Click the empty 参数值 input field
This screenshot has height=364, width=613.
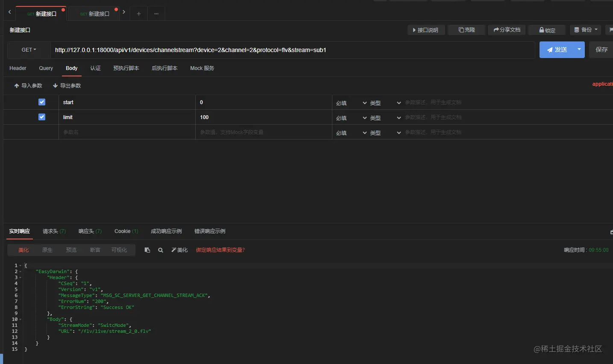pyautogui.click(x=264, y=132)
